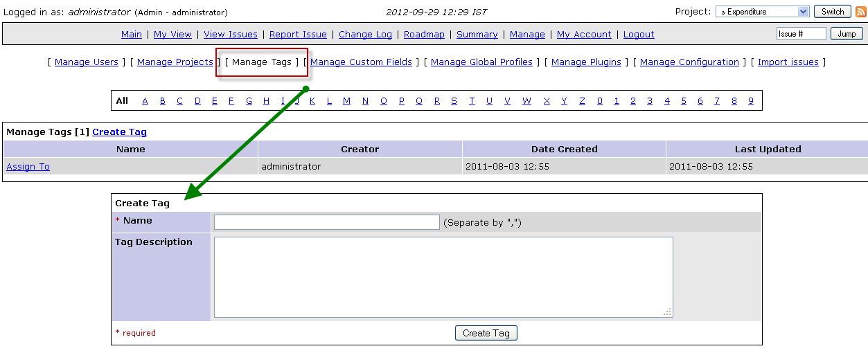Click the tag Name input field
The width and height of the screenshot is (868, 353).
(x=327, y=222)
